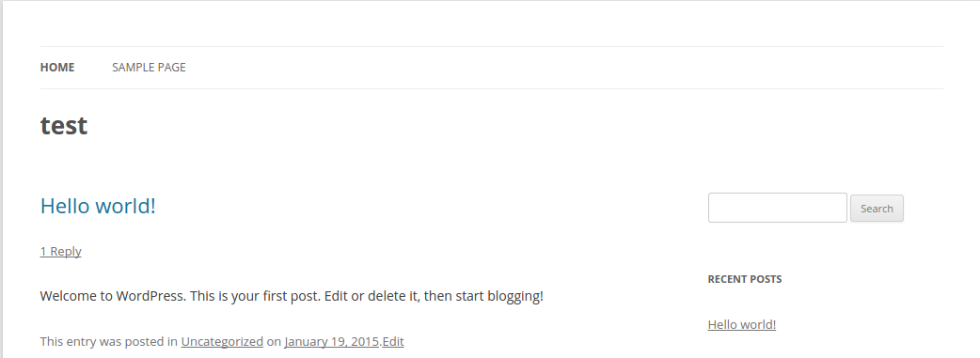Focus the sidebar search text field
The height and width of the screenshot is (358, 980).
pyautogui.click(x=778, y=208)
